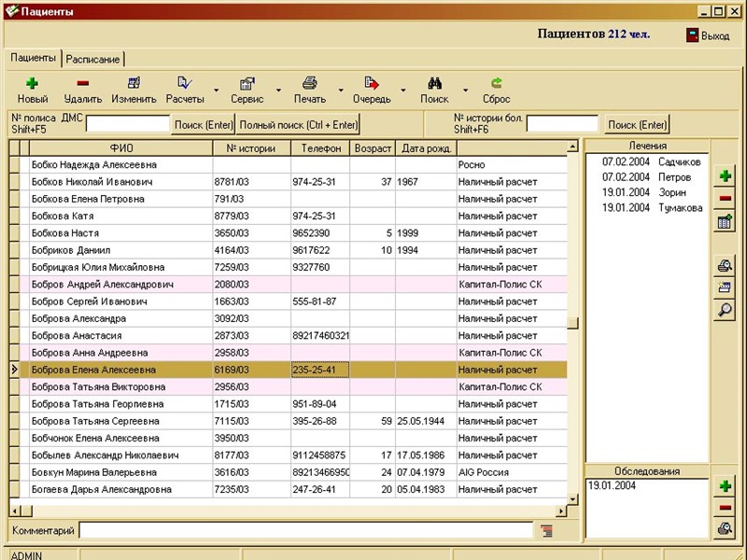Click the horizontal scrollbar thumb of table
Image resolution: width=747 pixels, height=560 pixels.
(27, 511)
